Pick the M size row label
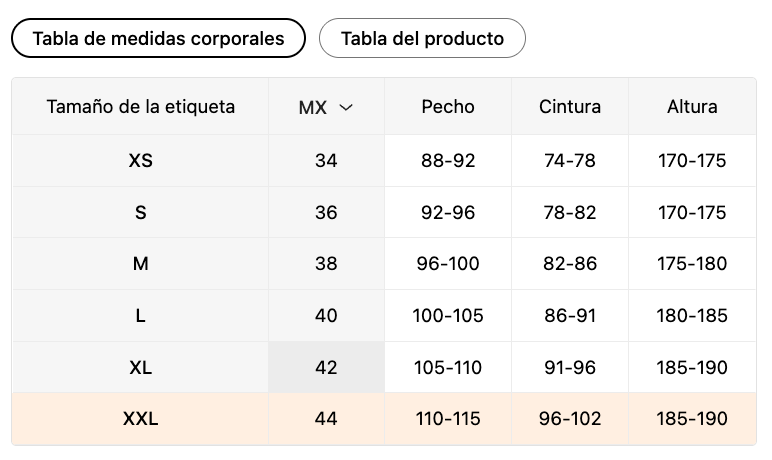Image resolution: width=772 pixels, height=460 pixels. click(141, 264)
